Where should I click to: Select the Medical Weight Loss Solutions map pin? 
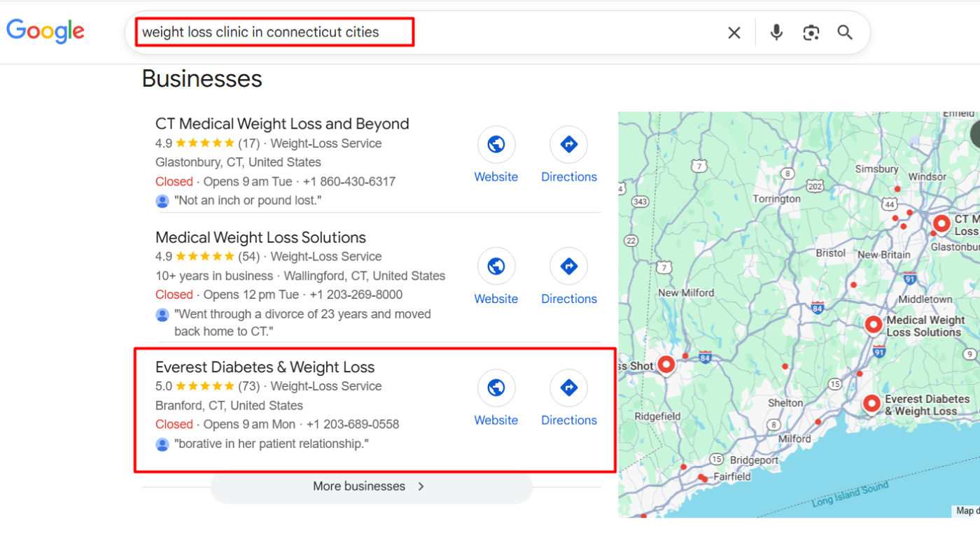tap(873, 325)
